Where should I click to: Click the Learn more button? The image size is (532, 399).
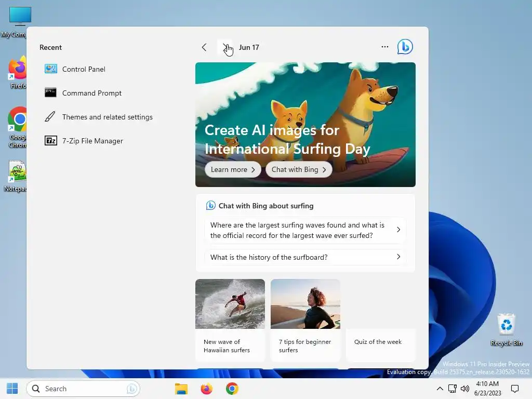233,169
